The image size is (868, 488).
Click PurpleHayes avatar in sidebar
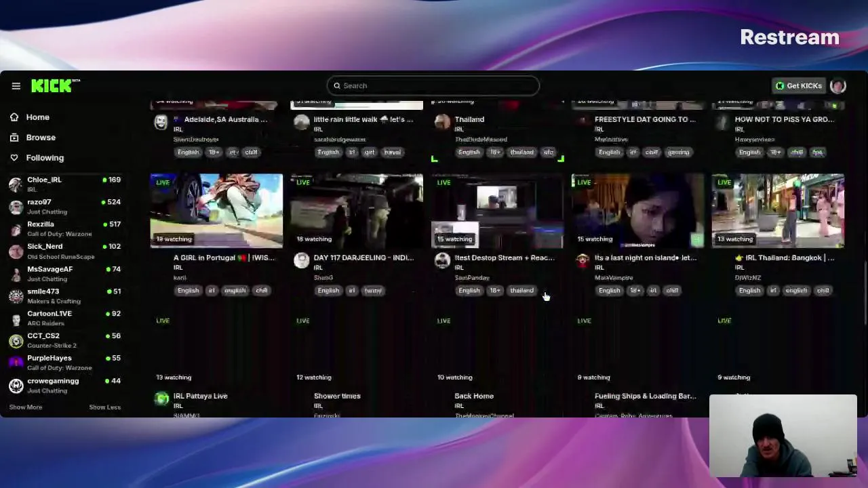point(16,363)
